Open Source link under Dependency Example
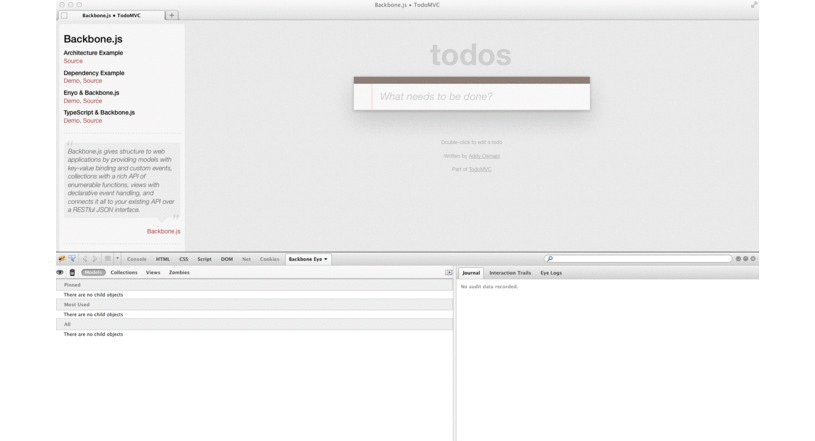This screenshot has width=815, height=441. tap(93, 81)
